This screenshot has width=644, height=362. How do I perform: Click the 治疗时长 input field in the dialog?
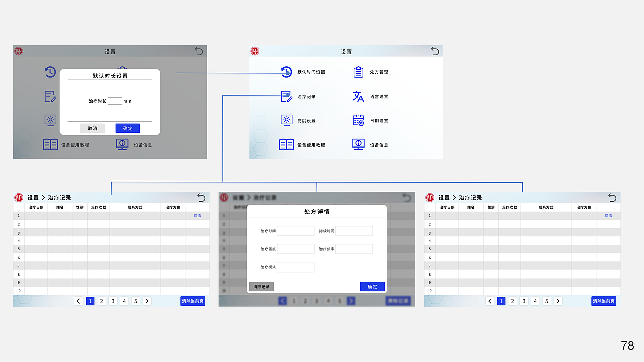tap(114, 101)
